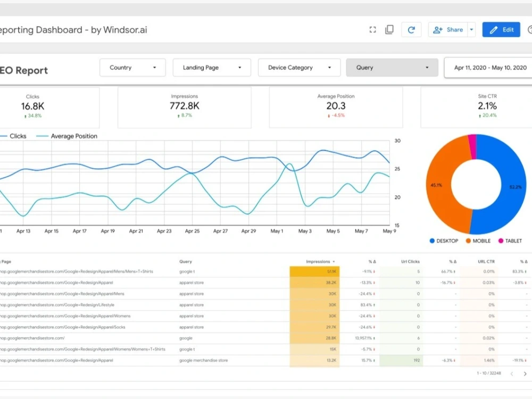The height and width of the screenshot is (399, 532).
Task: Open the Country filter dropdown
Action: (132, 68)
